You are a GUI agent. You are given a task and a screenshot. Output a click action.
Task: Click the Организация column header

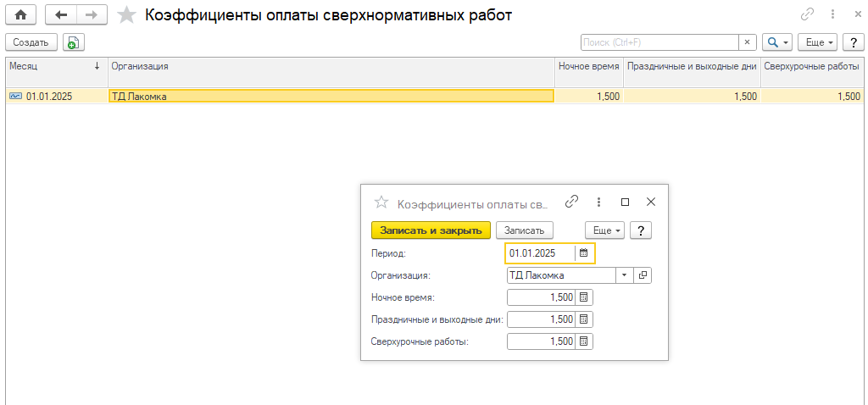(331, 66)
